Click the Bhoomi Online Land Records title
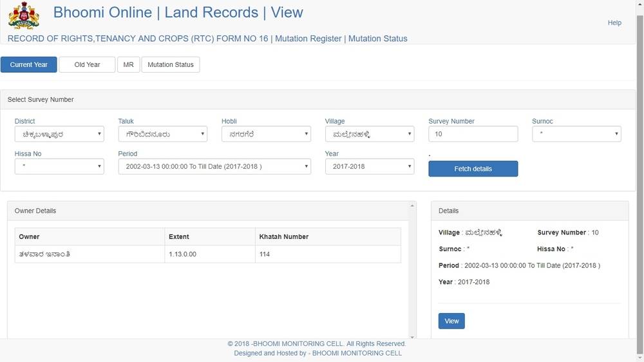 178,12
